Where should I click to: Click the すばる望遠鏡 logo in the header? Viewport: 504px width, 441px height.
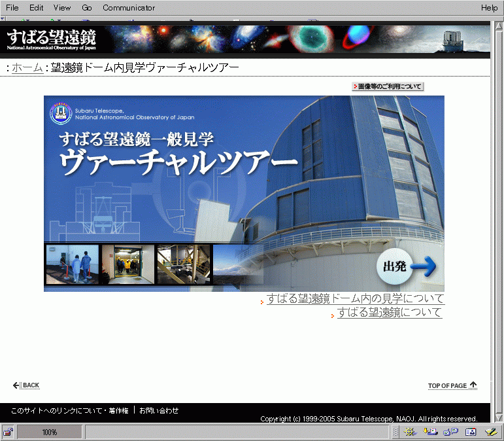pos(52,39)
